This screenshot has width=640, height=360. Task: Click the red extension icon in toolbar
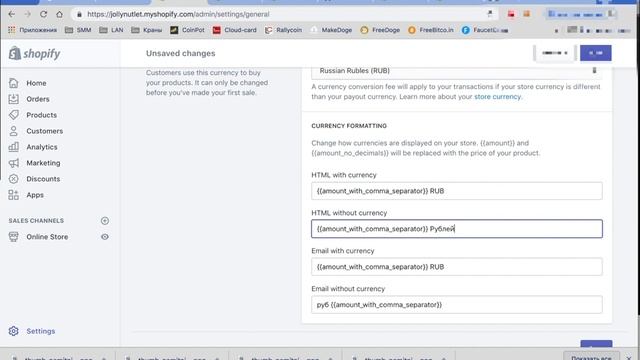tap(511, 14)
